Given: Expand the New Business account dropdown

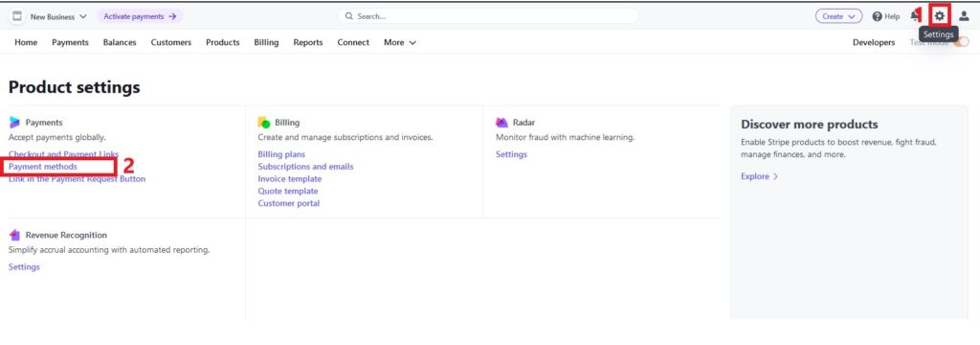Looking at the screenshot, I should (58, 17).
